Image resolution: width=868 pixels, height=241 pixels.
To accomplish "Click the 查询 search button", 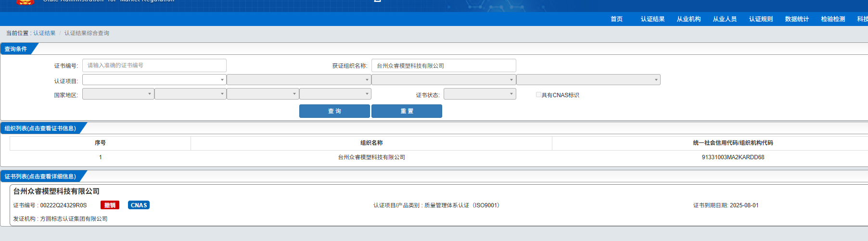I will click(334, 111).
